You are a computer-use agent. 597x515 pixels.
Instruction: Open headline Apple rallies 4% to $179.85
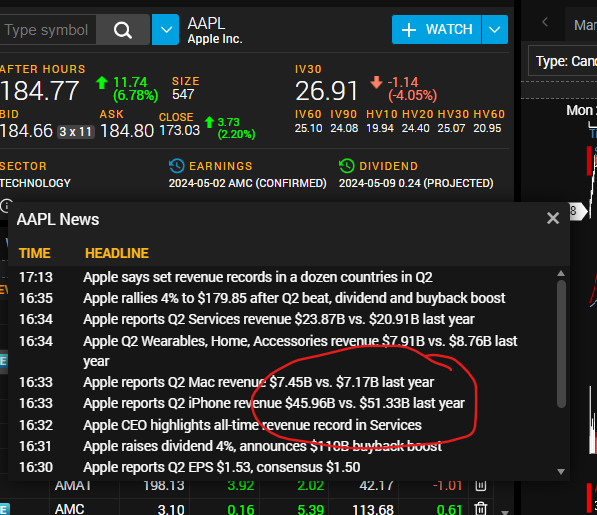click(294, 298)
